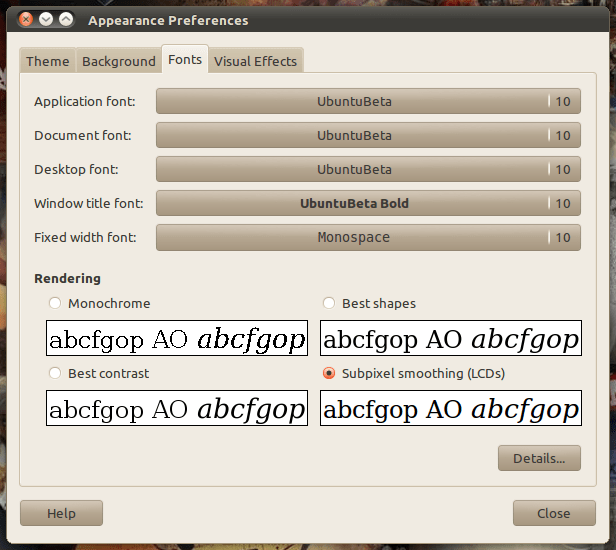Click the Application font: label
Screen dimensions: 616x550
click(84, 102)
